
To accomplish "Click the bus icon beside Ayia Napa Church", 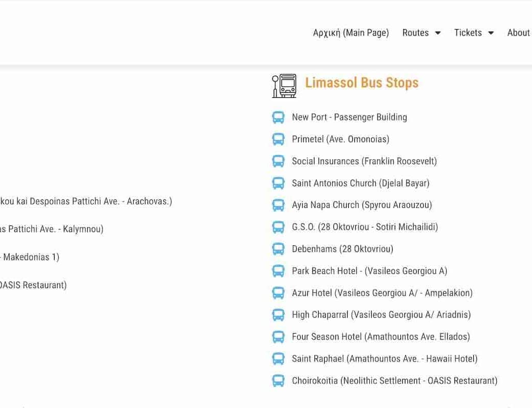I will point(278,205).
